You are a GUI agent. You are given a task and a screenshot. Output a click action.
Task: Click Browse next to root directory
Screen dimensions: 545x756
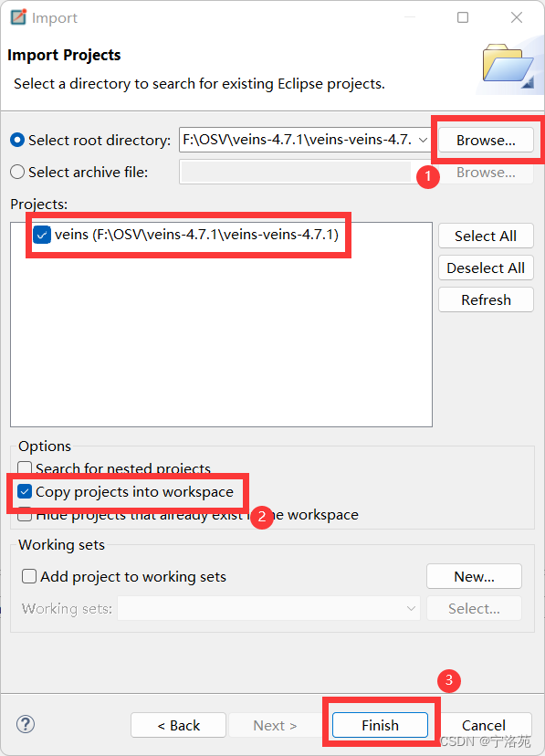(x=486, y=141)
